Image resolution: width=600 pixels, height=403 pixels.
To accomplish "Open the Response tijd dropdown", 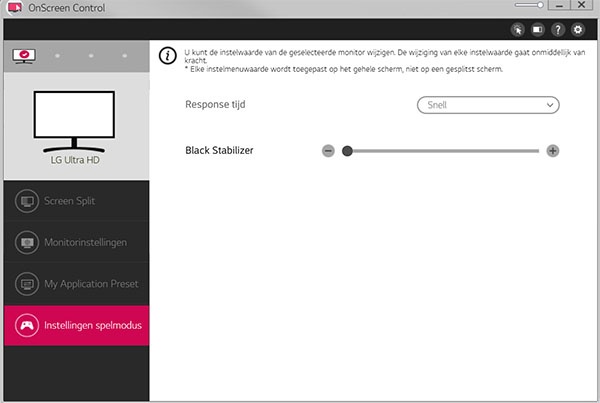I will tap(488, 105).
